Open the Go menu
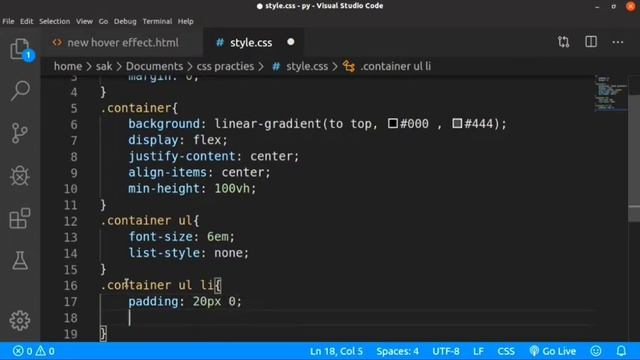640x360 pixels. [103, 21]
